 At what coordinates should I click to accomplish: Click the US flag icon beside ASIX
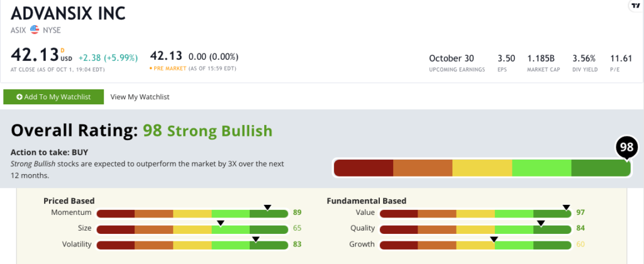click(x=35, y=30)
